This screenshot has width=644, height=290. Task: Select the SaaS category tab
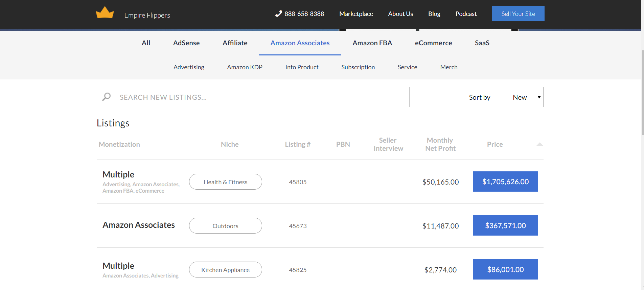click(482, 43)
